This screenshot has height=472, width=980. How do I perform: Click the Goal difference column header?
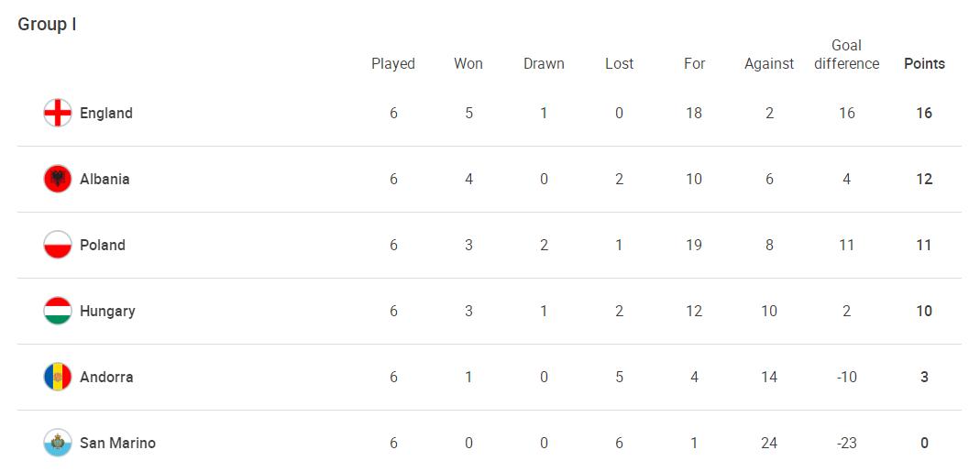(x=846, y=54)
